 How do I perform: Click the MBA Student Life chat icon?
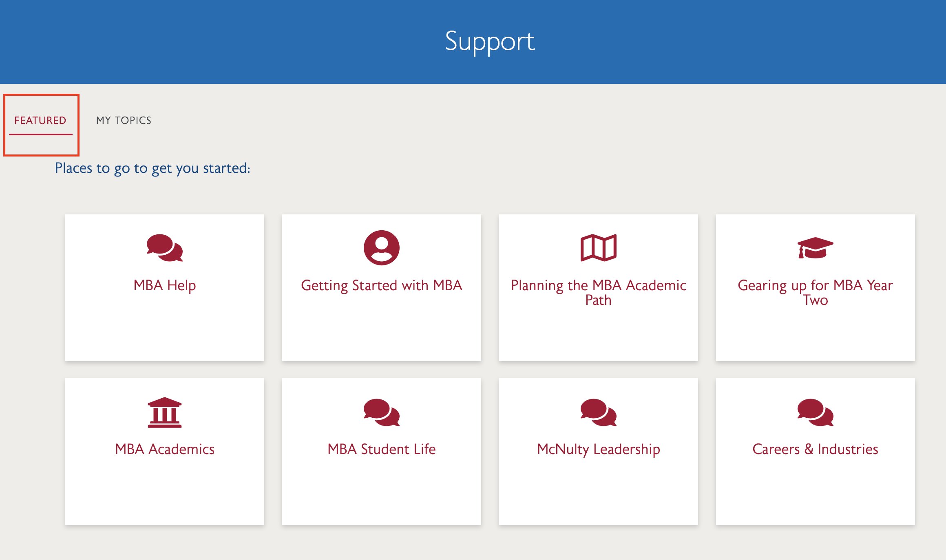point(381,412)
